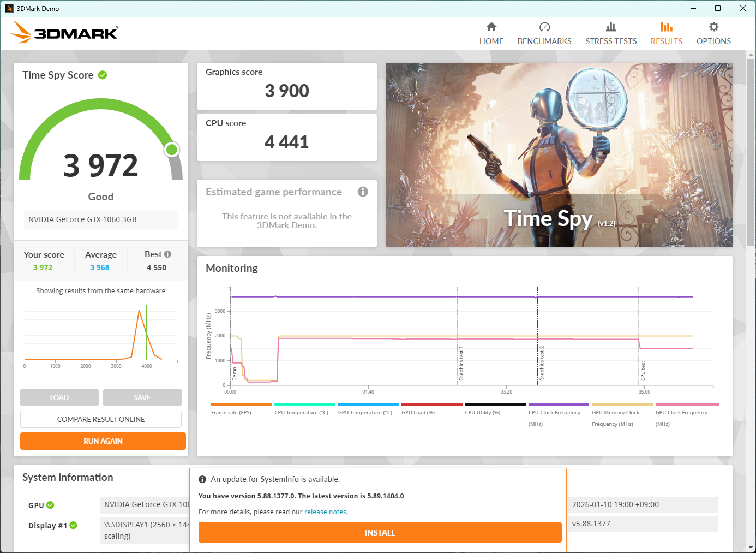756x553 pixels.
Task: Click the info icon in update notice
Action: [x=202, y=479]
